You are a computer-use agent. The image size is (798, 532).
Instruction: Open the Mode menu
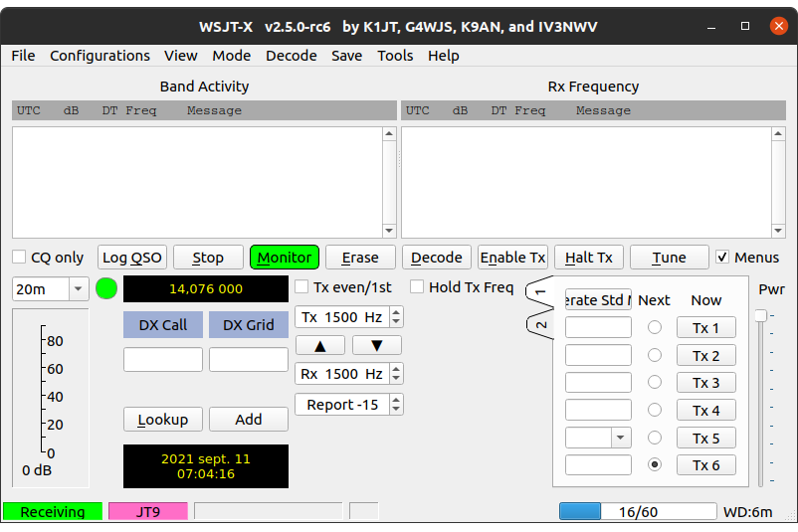(x=232, y=56)
